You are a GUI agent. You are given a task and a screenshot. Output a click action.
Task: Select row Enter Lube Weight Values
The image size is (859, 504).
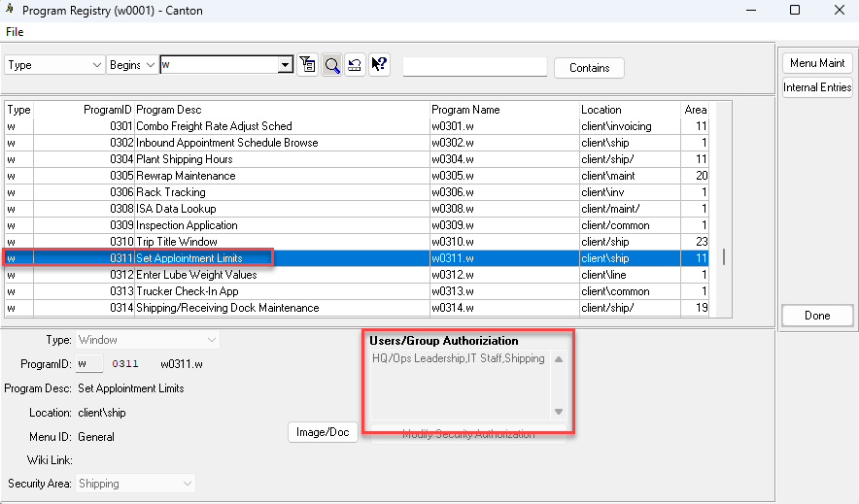point(357,275)
